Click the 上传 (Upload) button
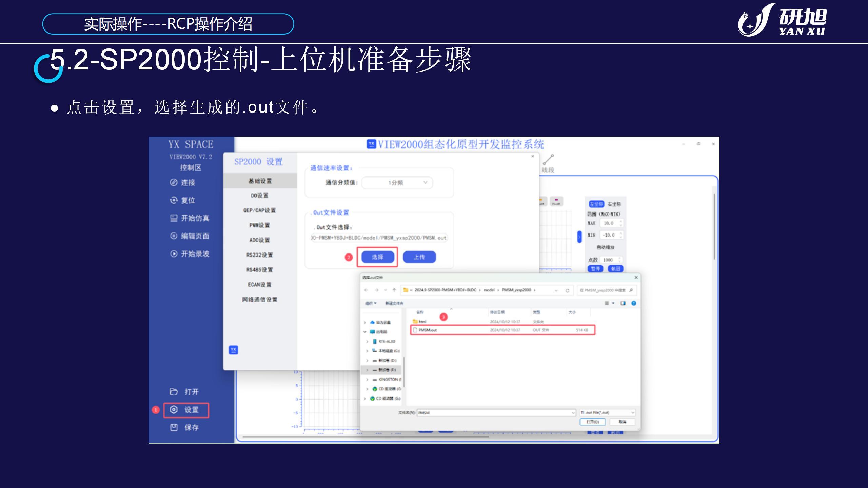This screenshot has height=488, width=868. pos(419,257)
